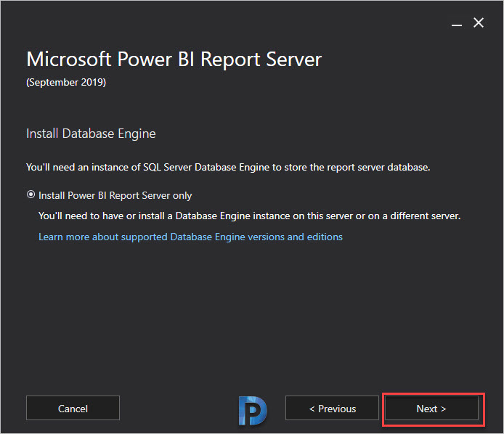Click the '<' arrow on the Previous button

[x=312, y=409]
